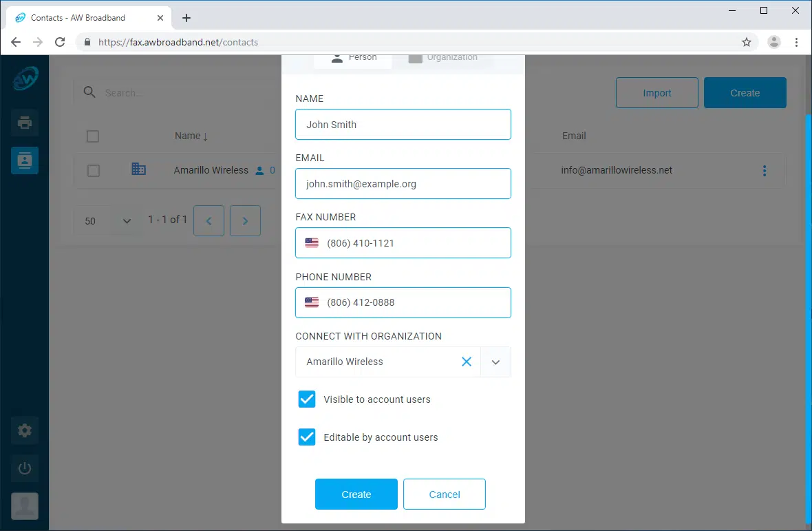Click the search magnifier icon

click(x=89, y=92)
